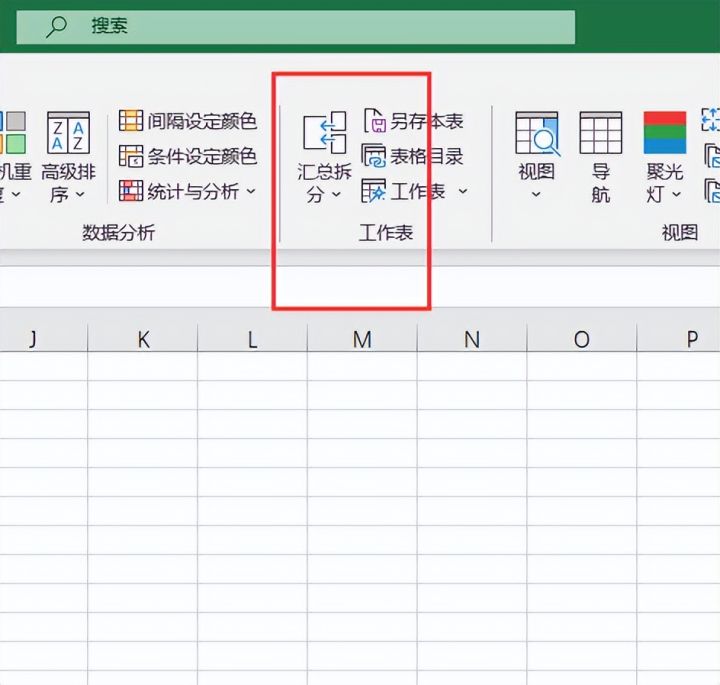Screen dimensions: 720x685
Task: Select 条件设定颜色 text button
Action: pyautogui.click(x=202, y=157)
